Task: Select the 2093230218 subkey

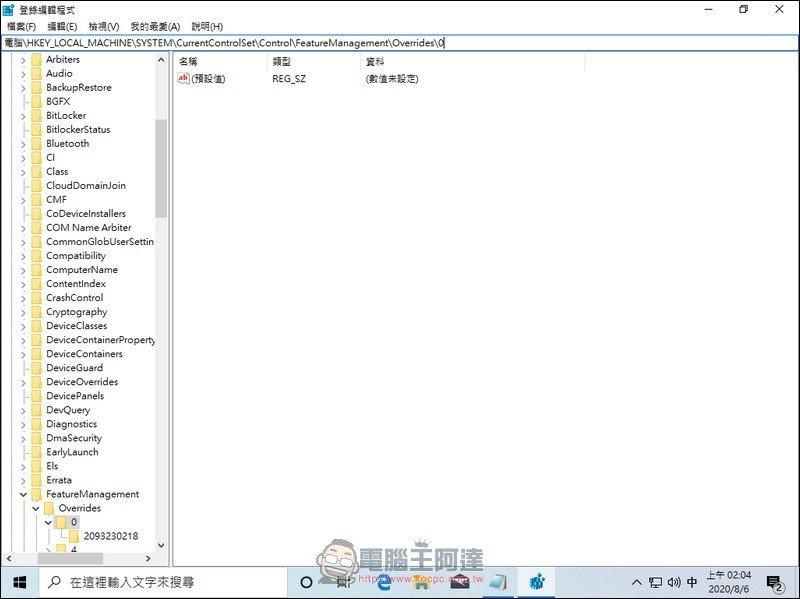Action: coord(110,536)
